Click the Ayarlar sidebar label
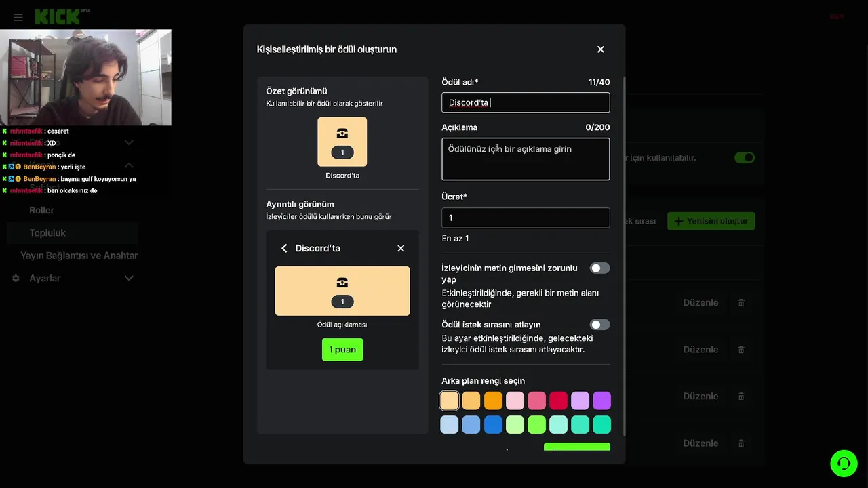868x488 pixels. [x=45, y=278]
